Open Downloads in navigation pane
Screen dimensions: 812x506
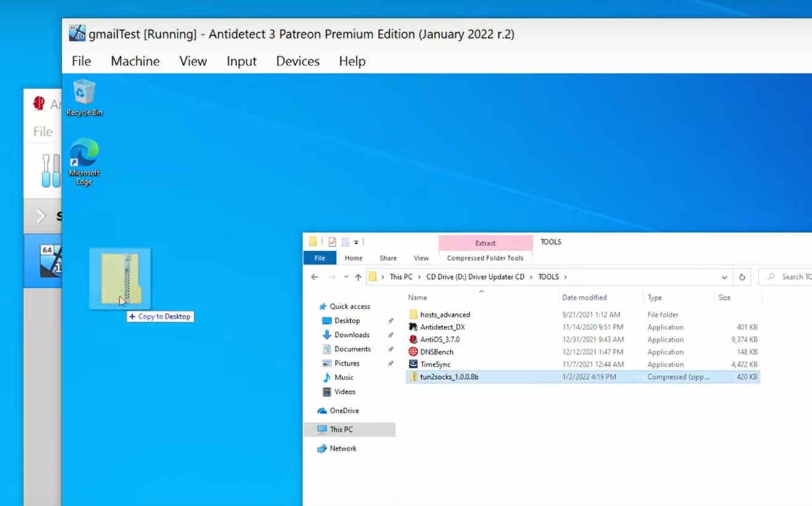click(x=351, y=334)
